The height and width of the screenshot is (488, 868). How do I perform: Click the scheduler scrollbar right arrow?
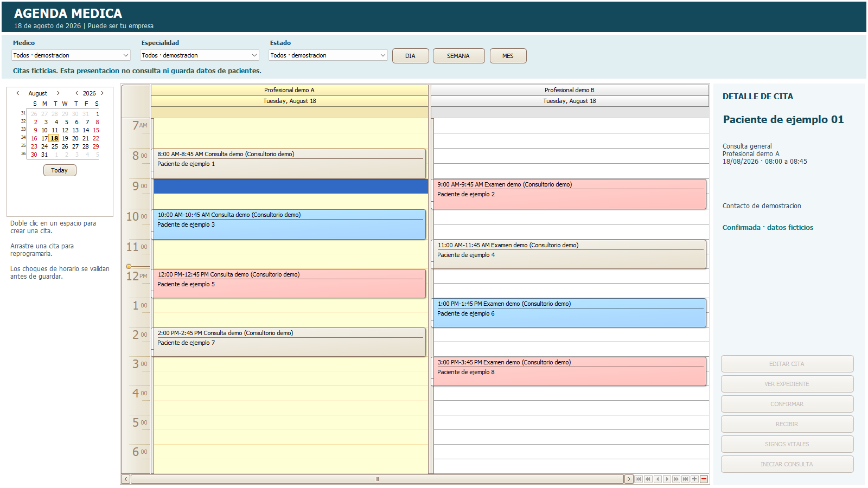pos(629,479)
